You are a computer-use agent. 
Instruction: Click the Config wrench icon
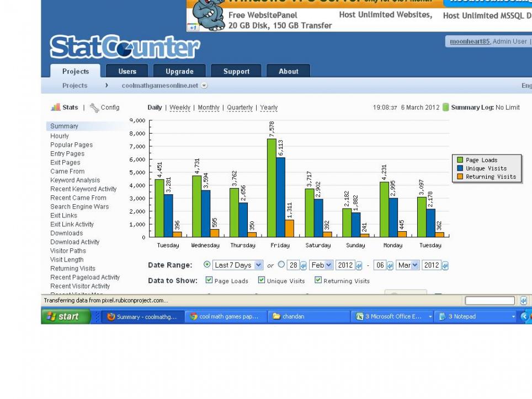tap(94, 108)
